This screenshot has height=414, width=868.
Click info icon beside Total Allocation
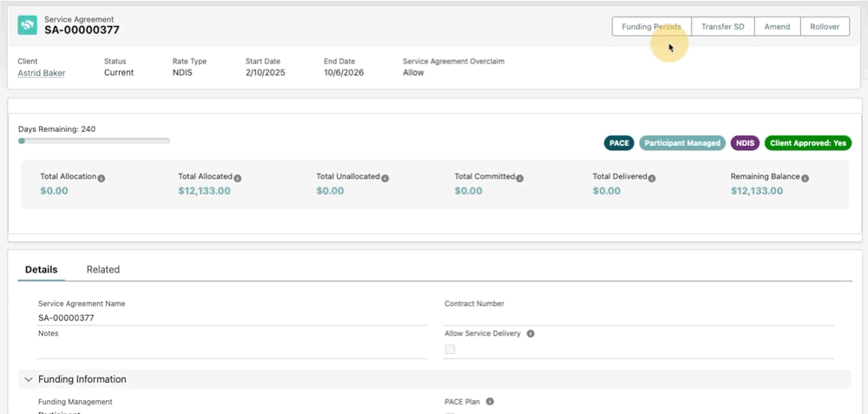[x=102, y=178]
